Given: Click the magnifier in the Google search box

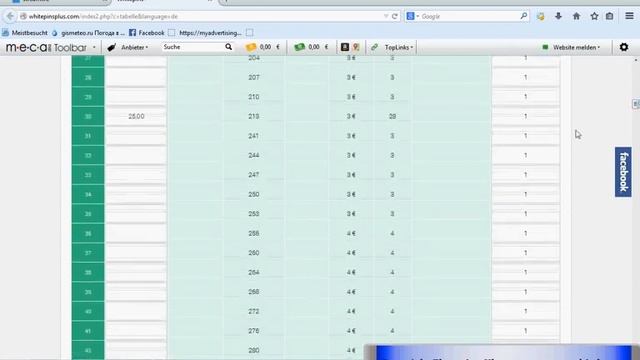Looking at the screenshot, I should (523, 16).
